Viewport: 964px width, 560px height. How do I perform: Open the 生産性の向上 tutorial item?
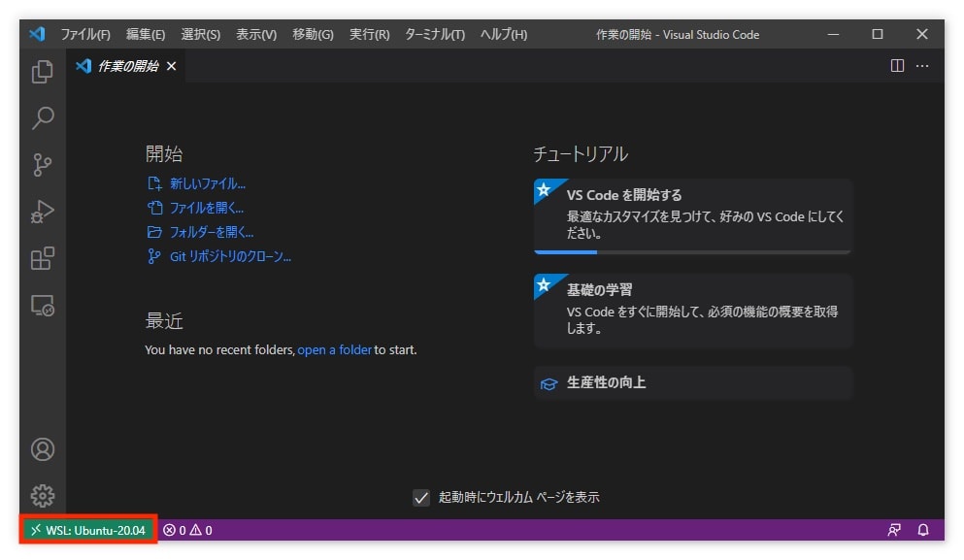tap(693, 383)
